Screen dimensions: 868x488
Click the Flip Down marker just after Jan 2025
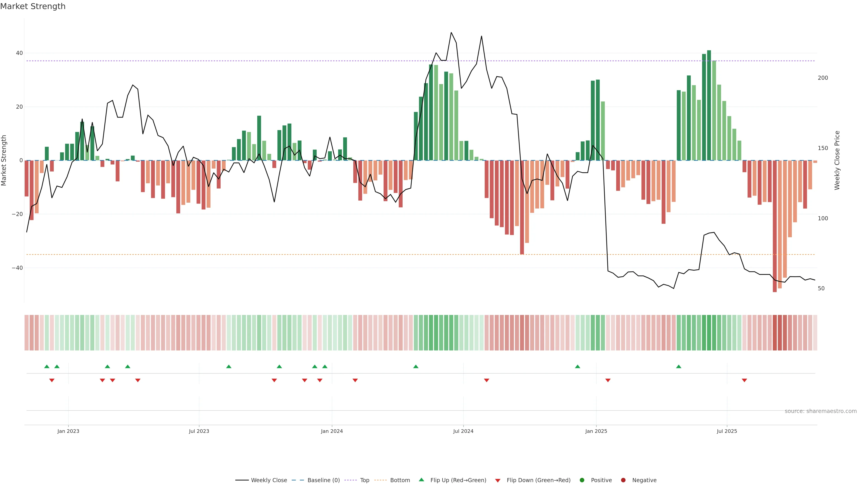[x=608, y=380]
